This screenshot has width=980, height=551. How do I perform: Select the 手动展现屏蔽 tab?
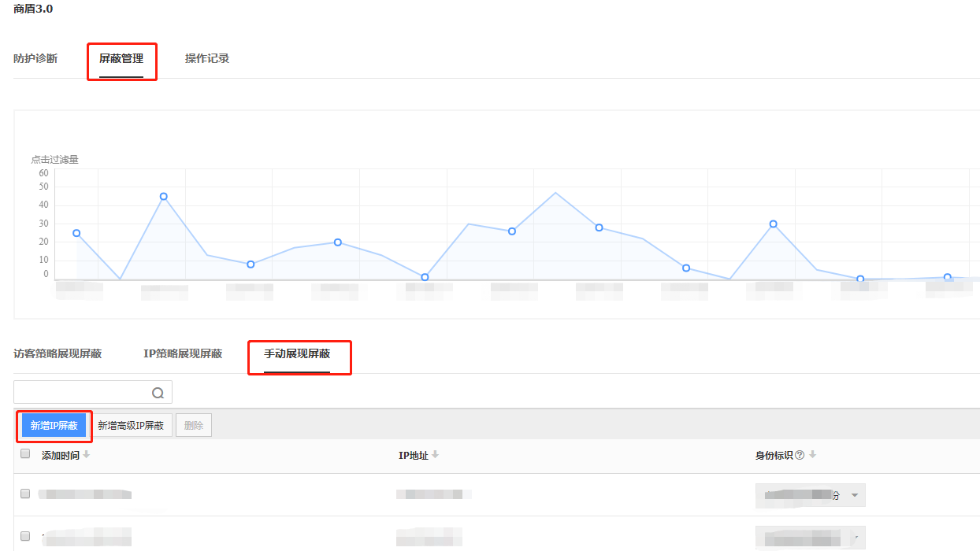(x=297, y=354)
